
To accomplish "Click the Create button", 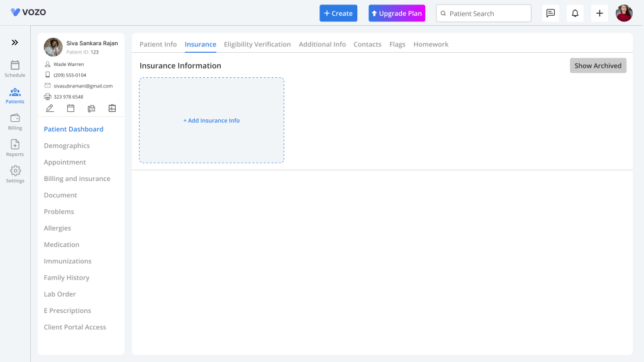I will (x=338, y=13).
